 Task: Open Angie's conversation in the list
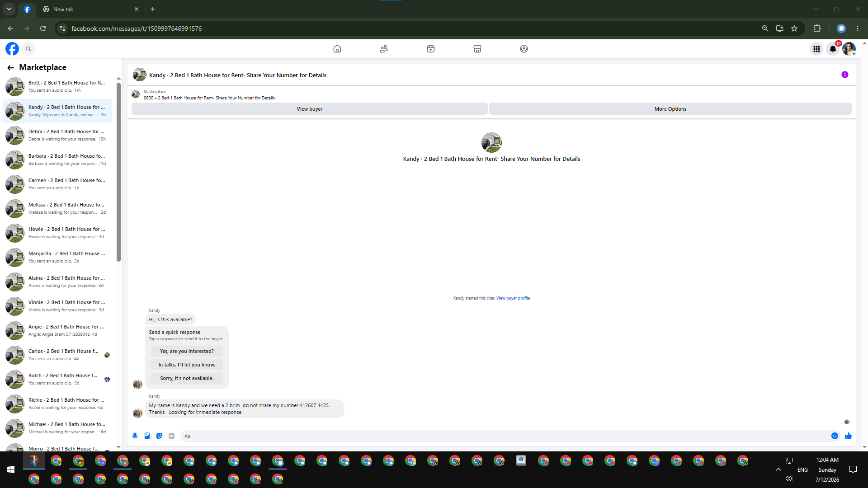[x=58, y=331]
